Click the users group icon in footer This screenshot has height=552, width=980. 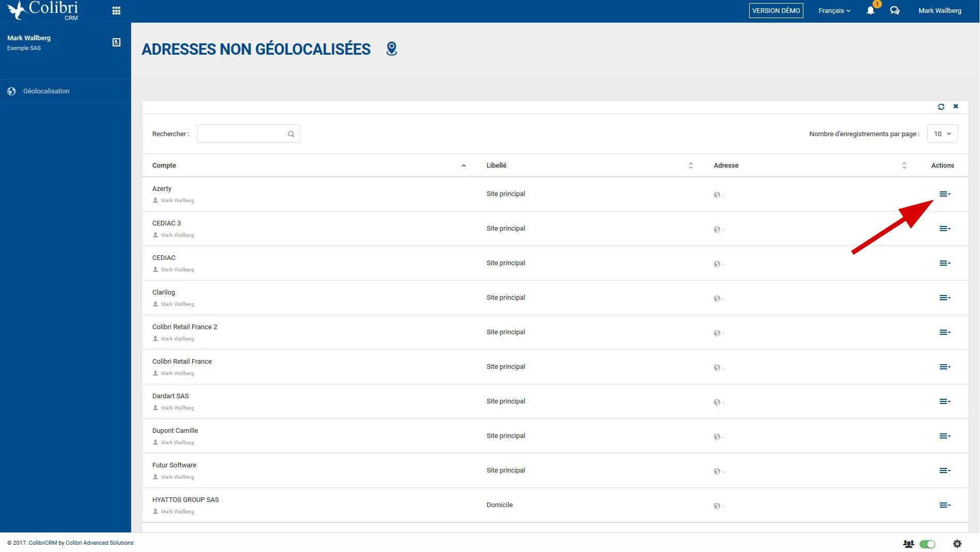coord(908,544)
